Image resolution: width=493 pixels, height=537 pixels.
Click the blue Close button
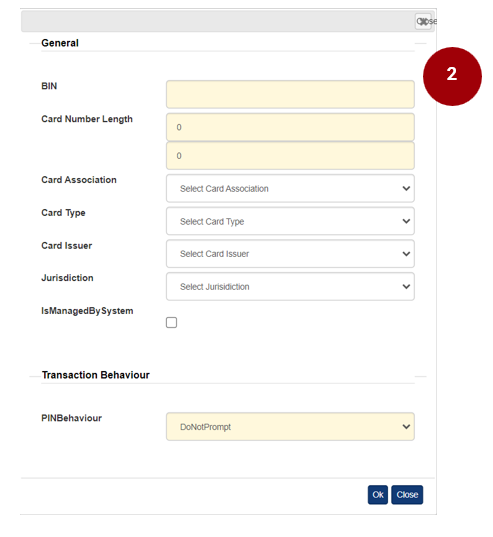(x=407, y=495)
